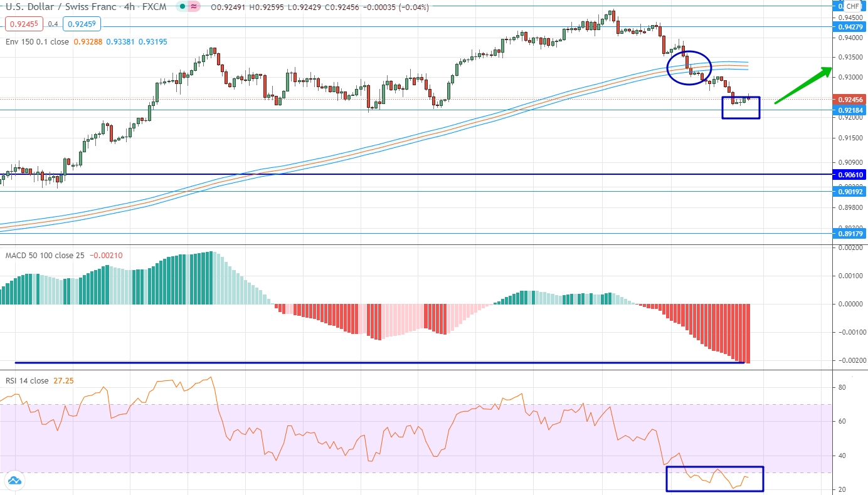Select the Env 150 0.1 close indicator legend
The width and height of the screenshot is (868, 495).
(38, 41)
